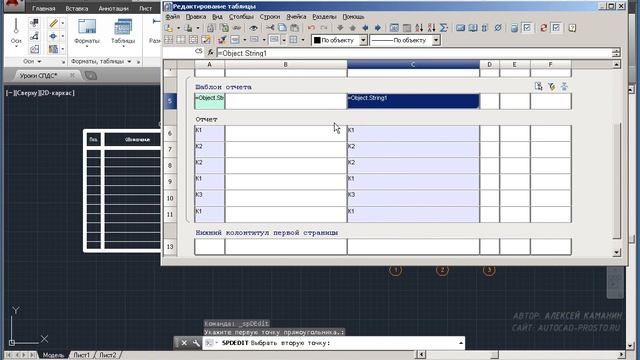The width and height of the screenshot is (640, 360).
Task: Open the Вид menu
Action: [217, 17]
